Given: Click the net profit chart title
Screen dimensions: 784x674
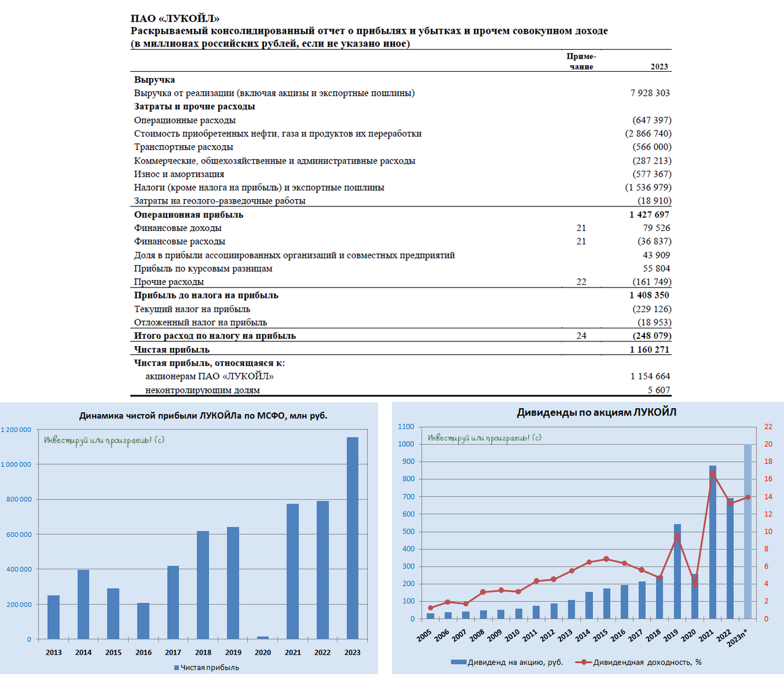Looking at the screenshot, I should click(203, 415).
